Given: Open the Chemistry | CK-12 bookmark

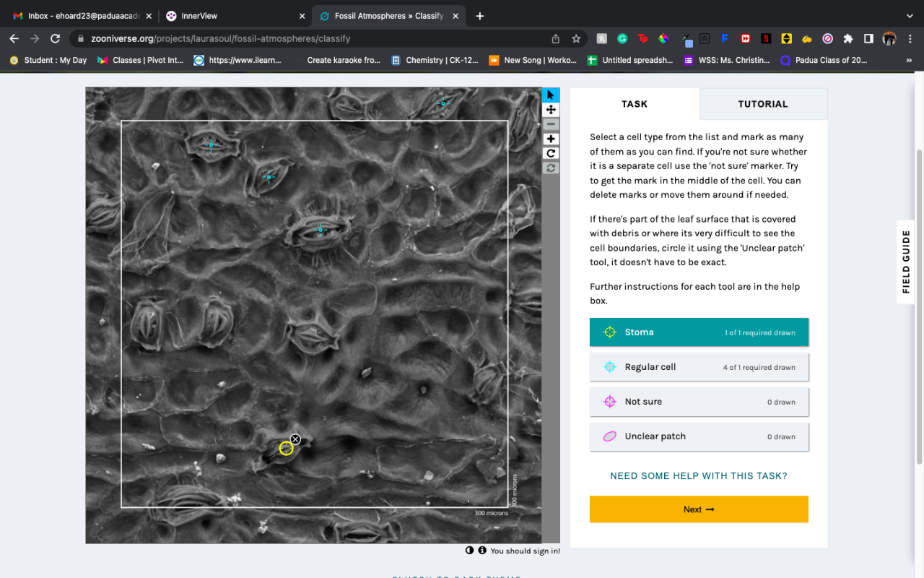Looking at the screenshot, I should pyautogui.click(x=435, y=60).
